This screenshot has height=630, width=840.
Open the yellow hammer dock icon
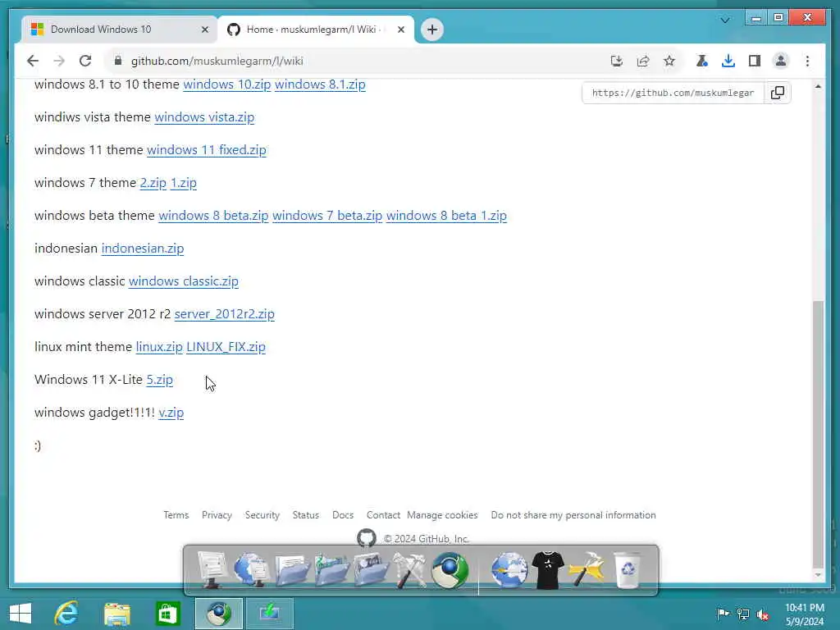tap(587, 570)
